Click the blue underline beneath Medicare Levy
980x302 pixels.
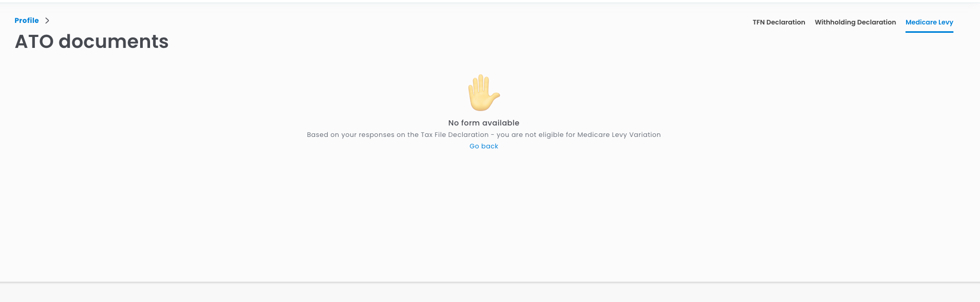pyautogui.click(x=929, y=32)
